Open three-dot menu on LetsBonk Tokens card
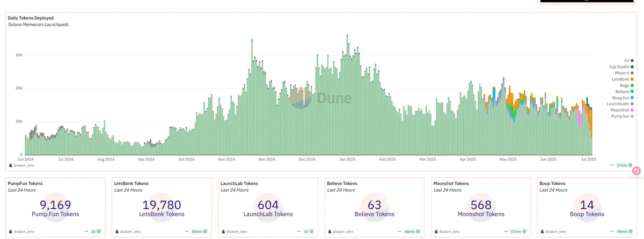The image size is (644, 239). pyautogui.click(x=186, y=231)
